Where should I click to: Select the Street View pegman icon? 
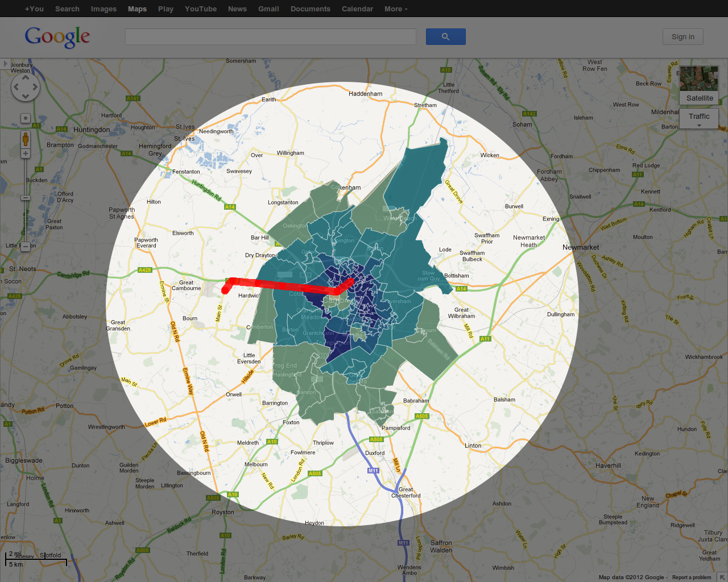tap(25, 139)
